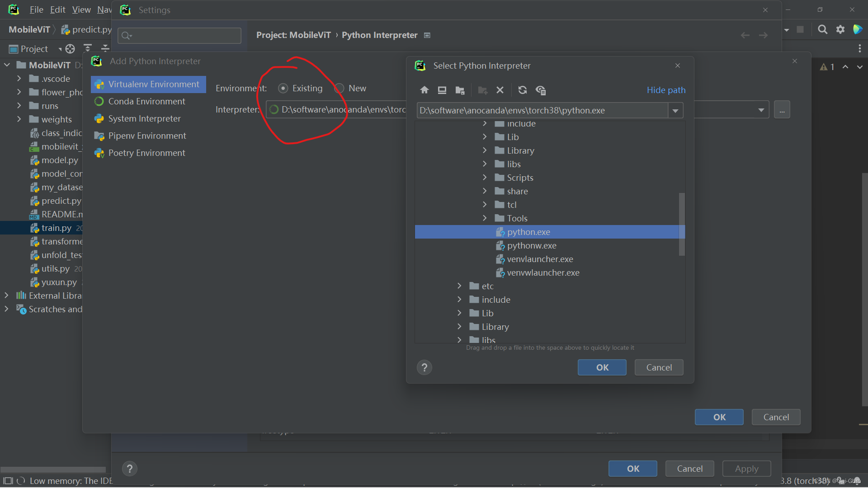Click Cancel in Settings dialog

point(689,469)
